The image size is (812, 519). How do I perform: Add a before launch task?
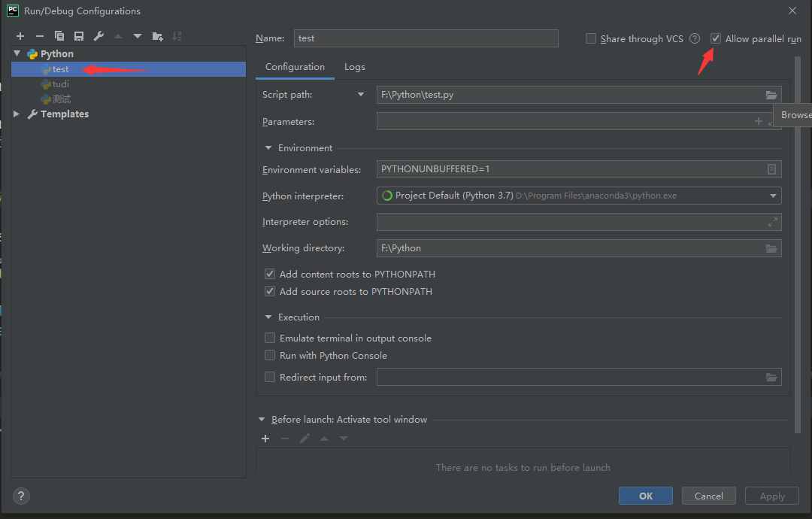coord(265,439)
